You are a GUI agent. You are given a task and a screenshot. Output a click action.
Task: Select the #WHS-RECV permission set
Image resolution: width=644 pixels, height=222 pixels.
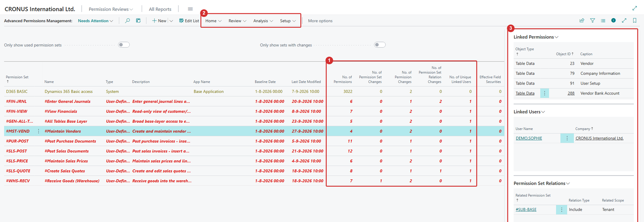click(x=18, y=181)
